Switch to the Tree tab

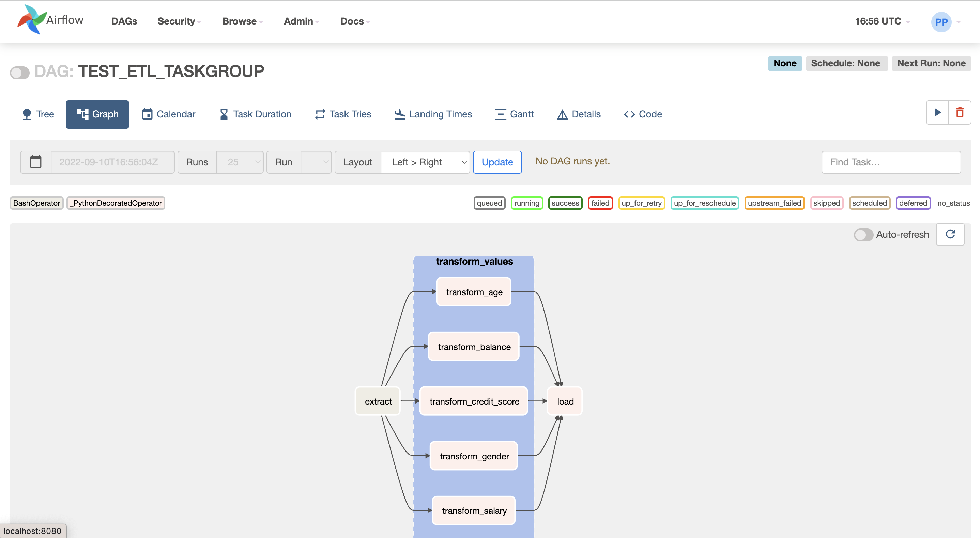(38, 114)
